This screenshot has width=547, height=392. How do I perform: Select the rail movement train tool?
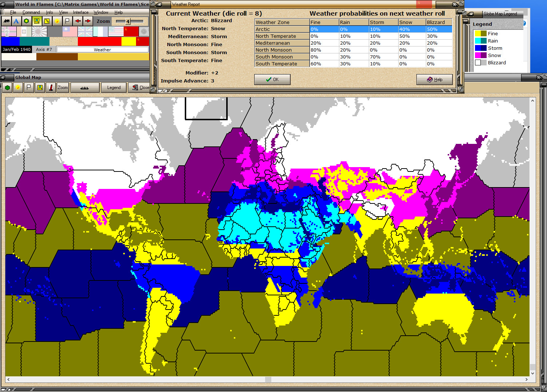coord(7,21)
